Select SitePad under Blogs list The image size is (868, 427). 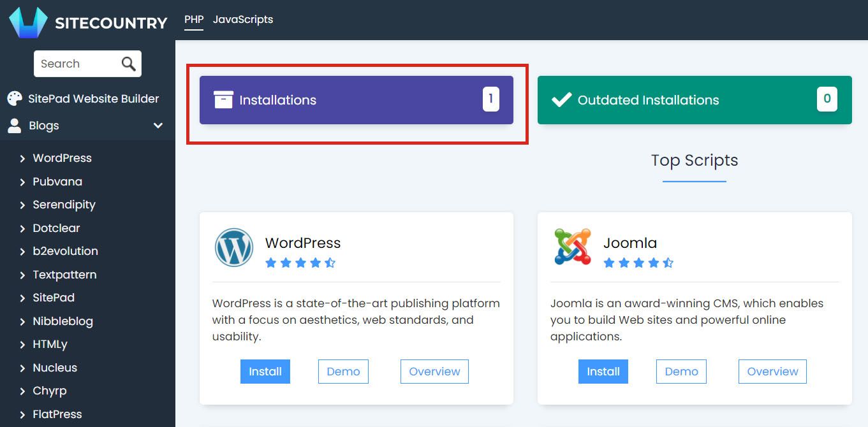click(x=54, y=298)
